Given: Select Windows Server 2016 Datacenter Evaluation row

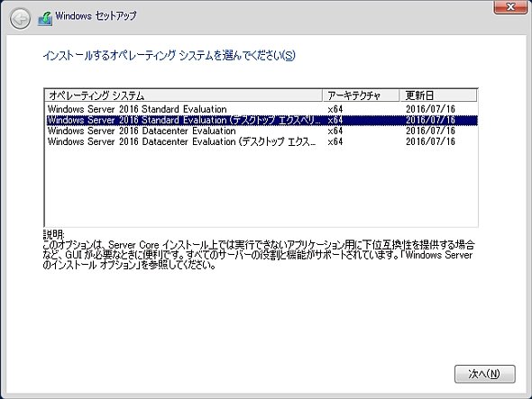Looking at the screenshot, I should [261, 131].
